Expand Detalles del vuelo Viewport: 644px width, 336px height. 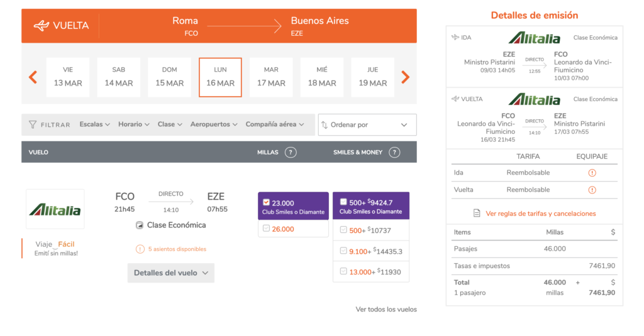pos(171,273)
